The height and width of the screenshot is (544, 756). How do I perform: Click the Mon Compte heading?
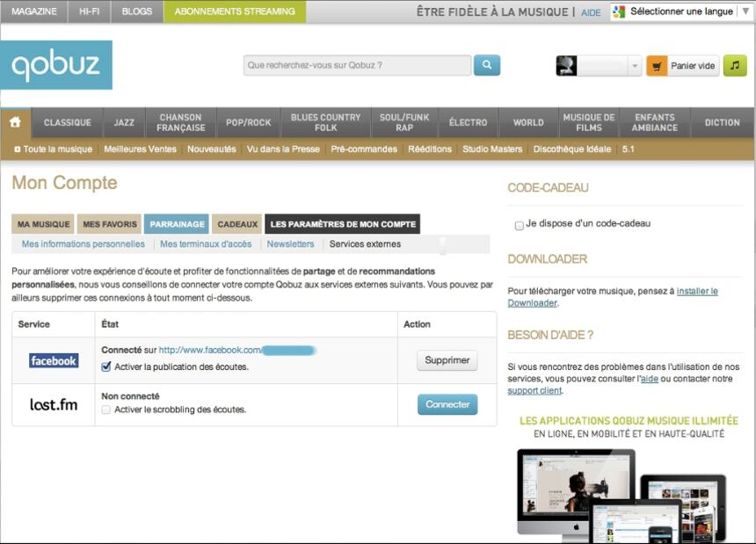coord(64,183)
